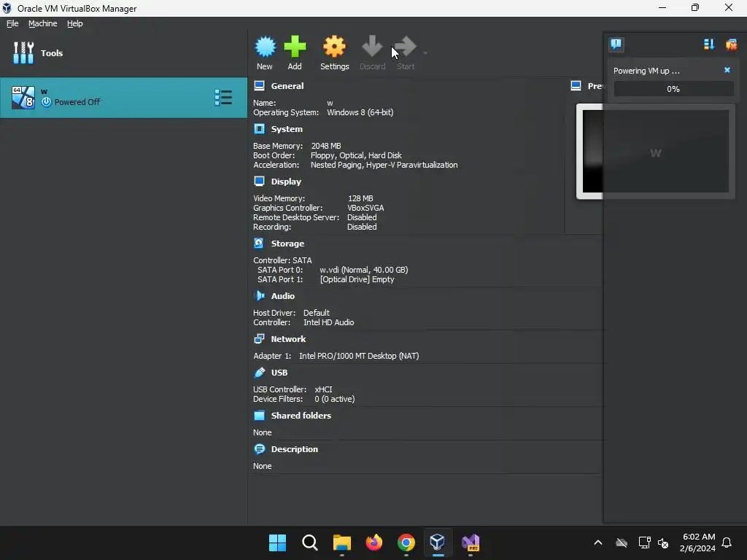Screen dimensions: 747x560
Task: Click the Audio section header
Action: (x=283, y=296)
